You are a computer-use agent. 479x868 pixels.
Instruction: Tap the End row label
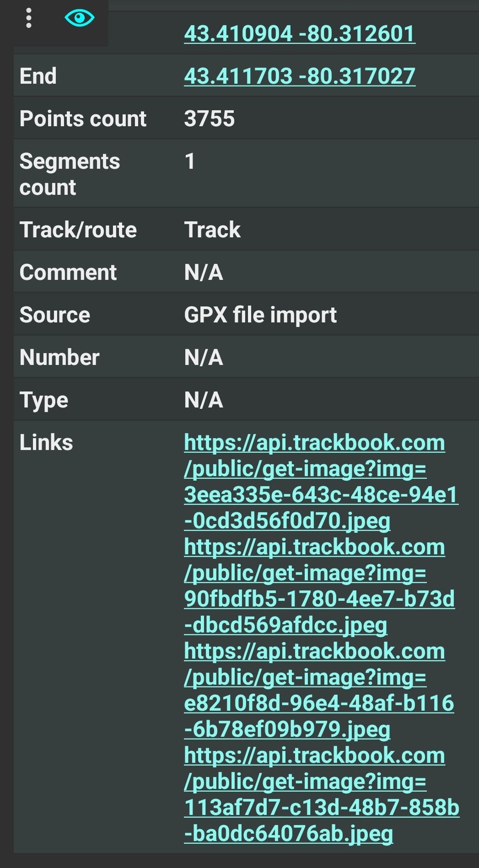[x=38, y=76]
